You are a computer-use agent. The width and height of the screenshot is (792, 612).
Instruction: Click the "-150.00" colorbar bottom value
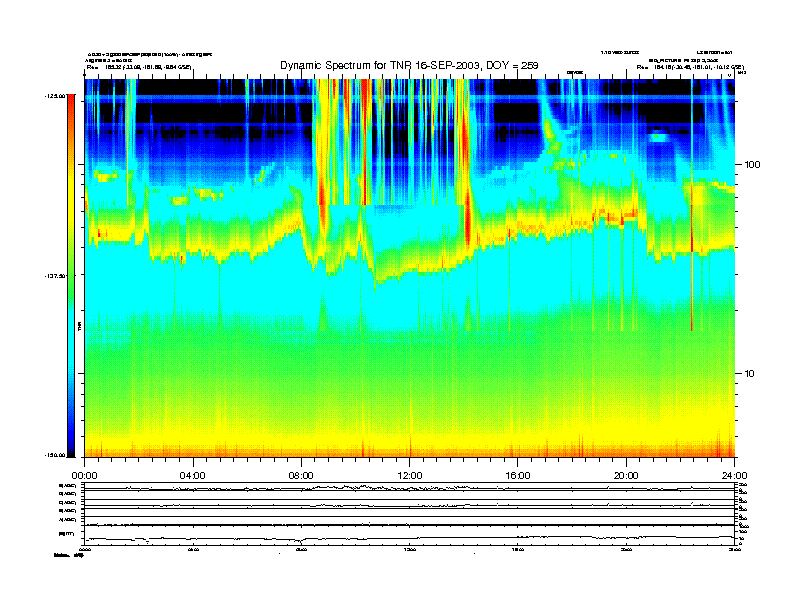(x=55, y=455)
